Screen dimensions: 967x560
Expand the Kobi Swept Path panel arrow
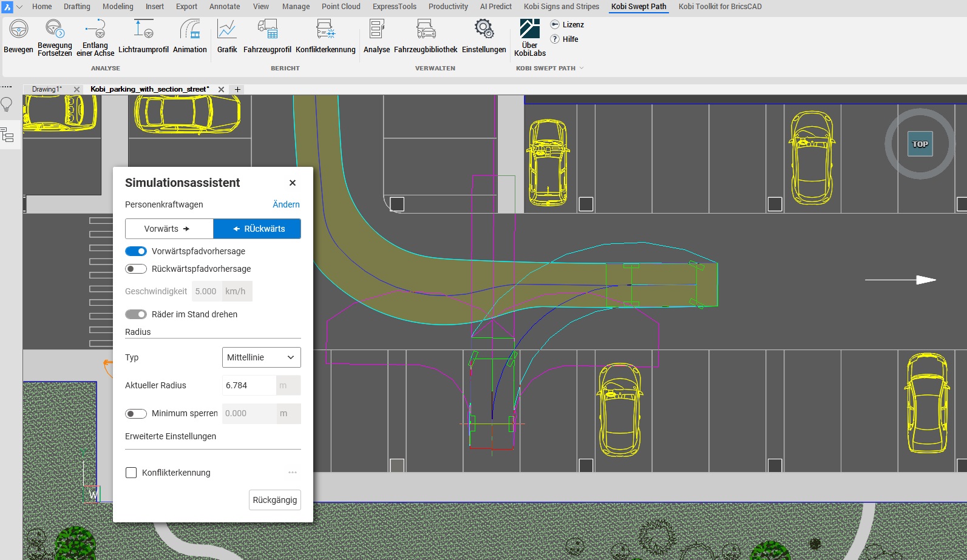coord(582,68)
